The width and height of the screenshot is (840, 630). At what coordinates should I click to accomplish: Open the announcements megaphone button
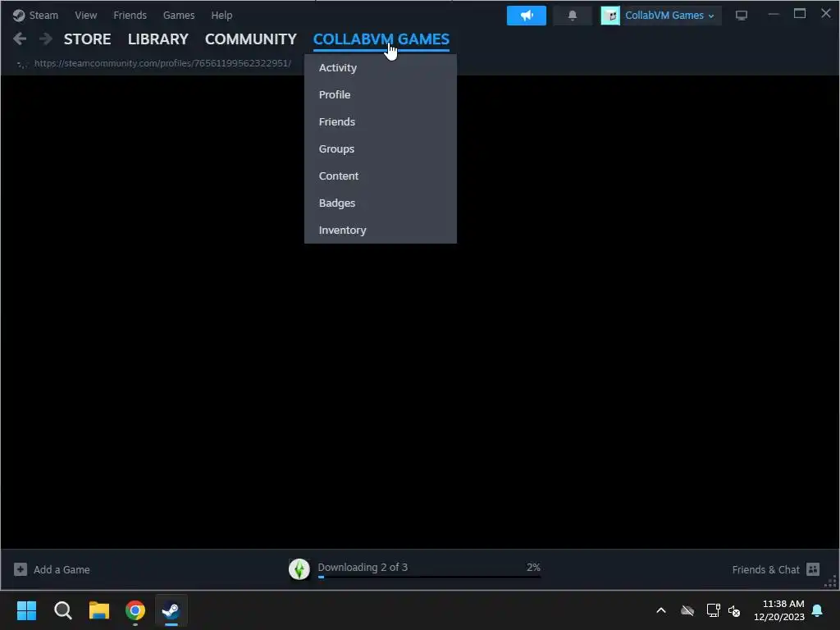click(x=526, y=16)
